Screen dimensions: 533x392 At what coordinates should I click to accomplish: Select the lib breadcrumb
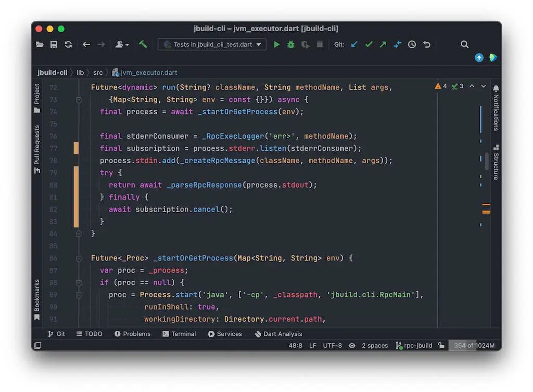coord(80,73)
